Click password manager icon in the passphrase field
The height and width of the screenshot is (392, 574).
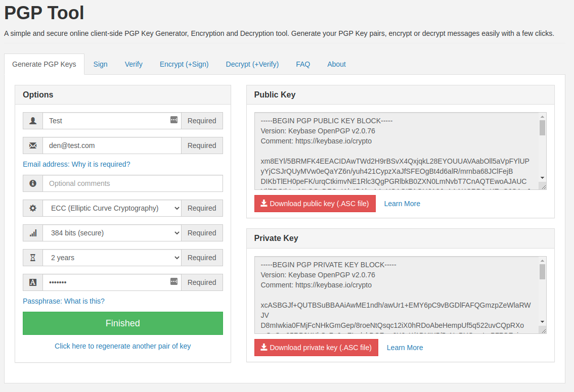174,281
